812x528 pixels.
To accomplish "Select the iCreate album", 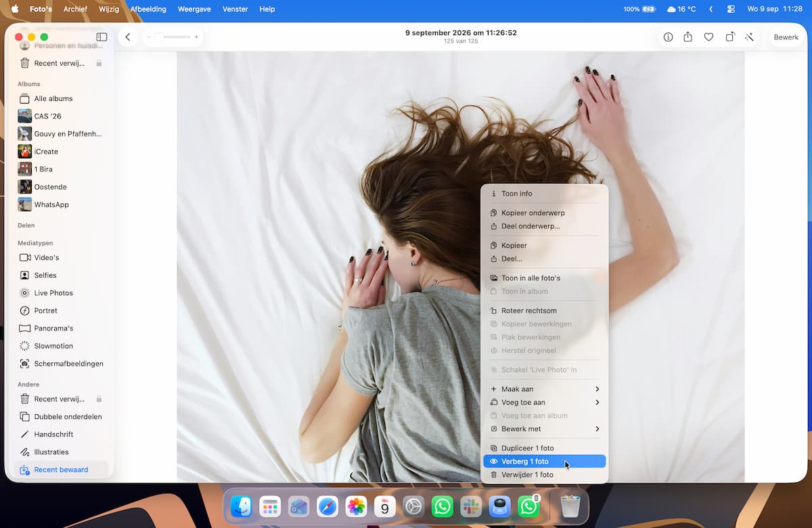I will click(x=61, y=152).
